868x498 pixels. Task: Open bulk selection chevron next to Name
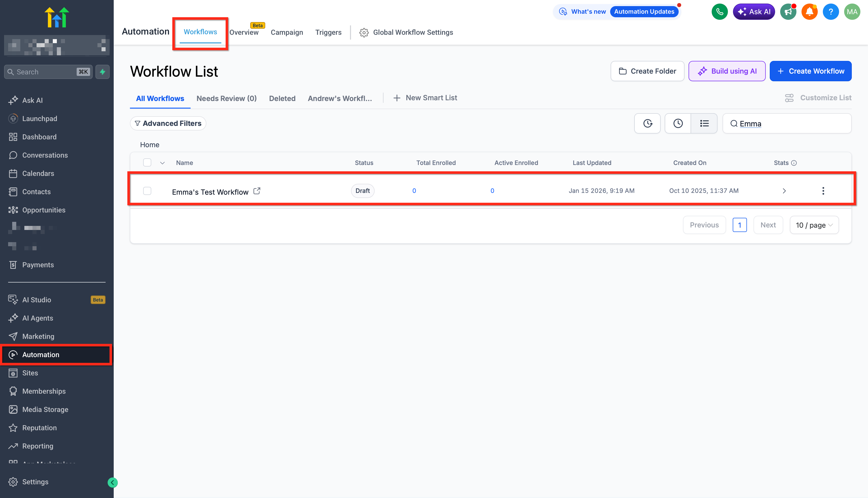162,163
